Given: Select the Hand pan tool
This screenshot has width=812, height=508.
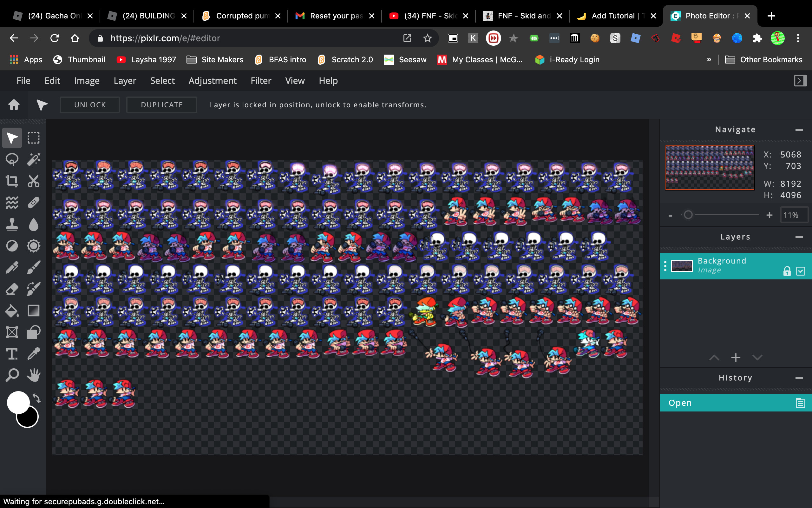Looking at the screenshot, I should click(x=34, y=375).
